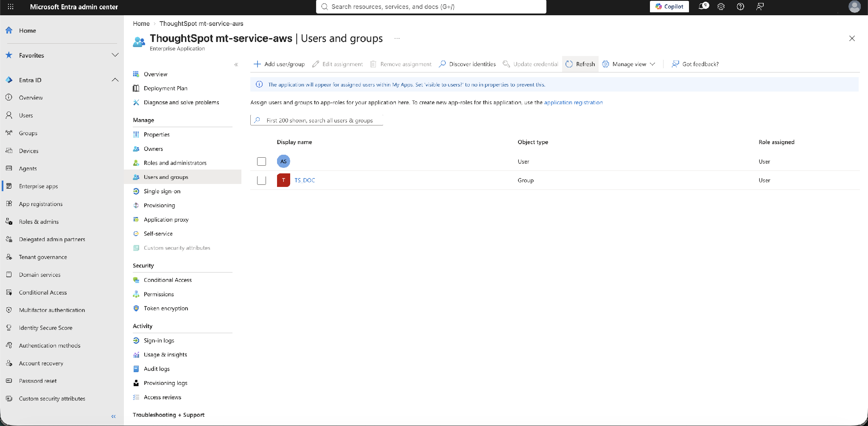Open Multifactor authentication
868x426 pixels.
coord(52,310)
